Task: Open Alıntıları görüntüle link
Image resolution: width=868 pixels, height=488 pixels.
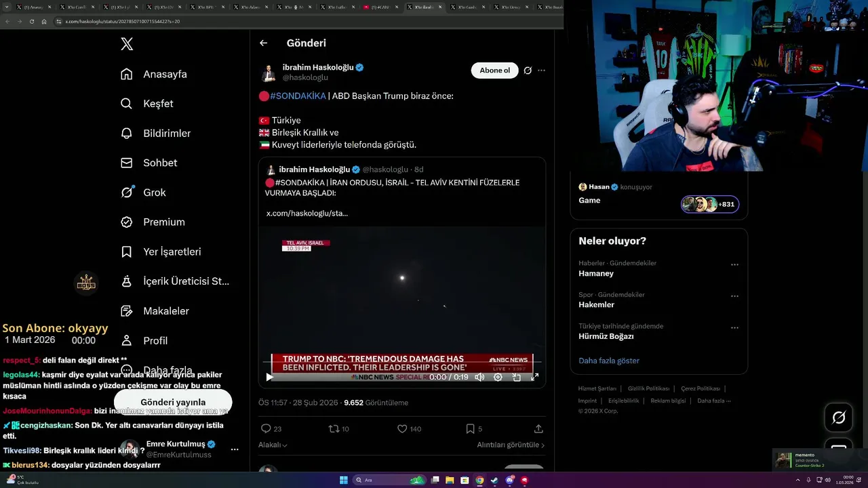Action: [511, 445]
